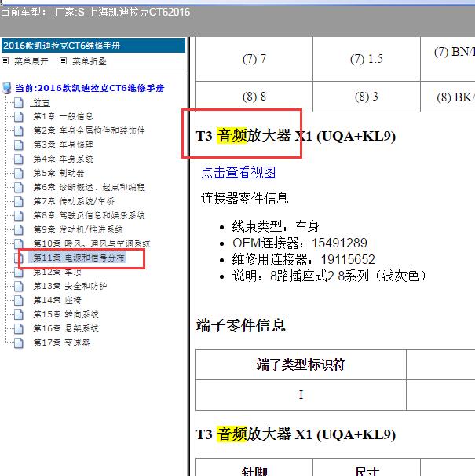
Task: Open 第10章 暖风、通风与空调系统 chapter
Action: [x=92, y=243]
